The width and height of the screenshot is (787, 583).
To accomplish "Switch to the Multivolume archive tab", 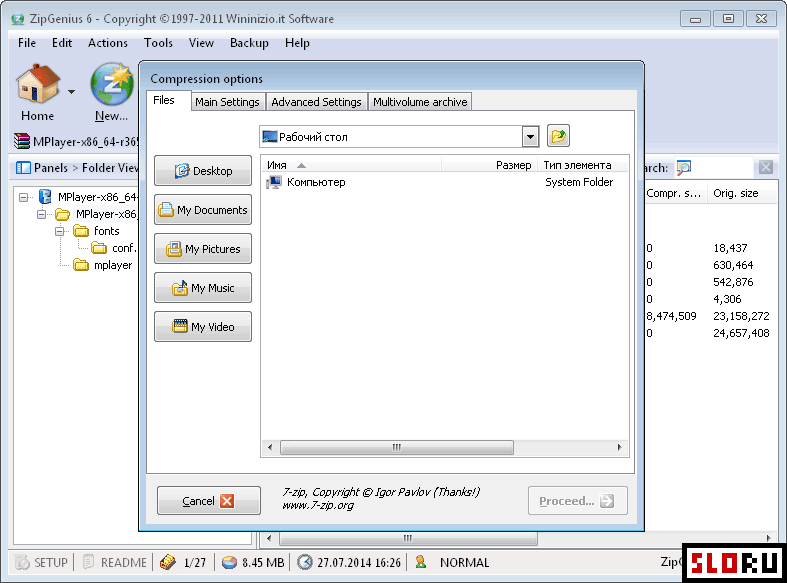I will tap(420, 102).
